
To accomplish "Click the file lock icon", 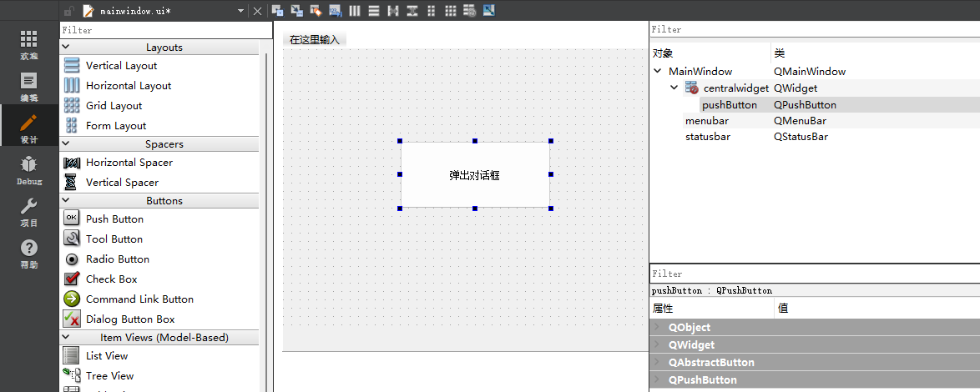I will pyautogui.click(x=69, y=11).
